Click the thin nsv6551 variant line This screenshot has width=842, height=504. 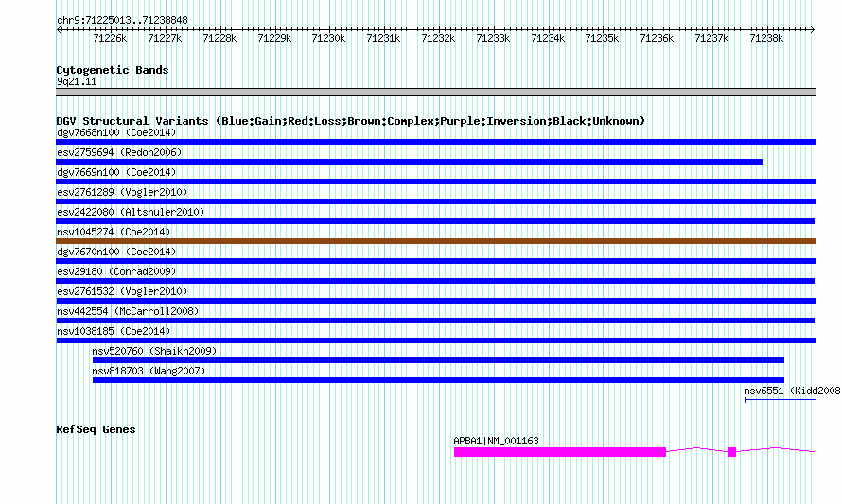tap(780, 400)
